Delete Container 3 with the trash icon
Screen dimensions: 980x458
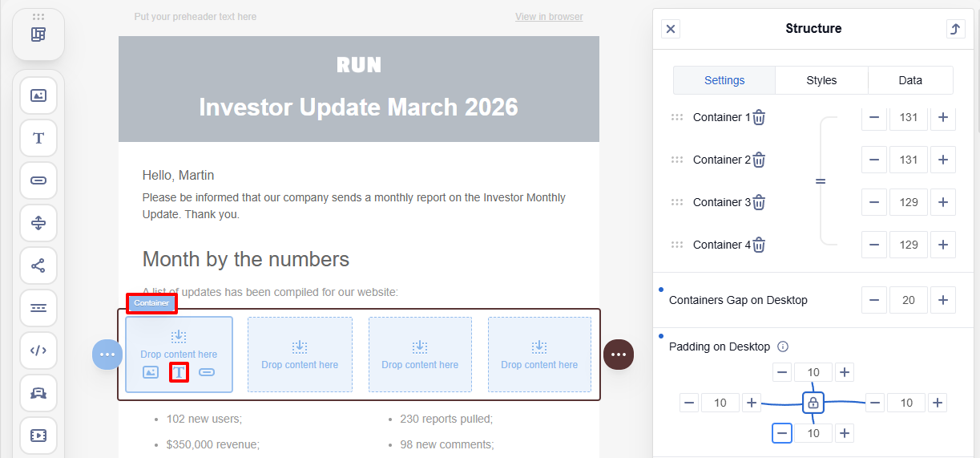click(x=759, y=202)
